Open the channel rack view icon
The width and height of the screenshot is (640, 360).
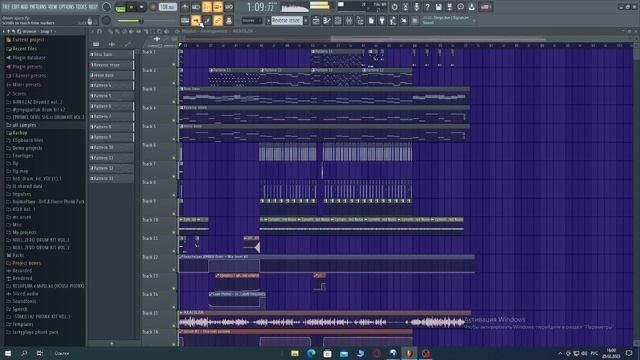tap(338, 20)
